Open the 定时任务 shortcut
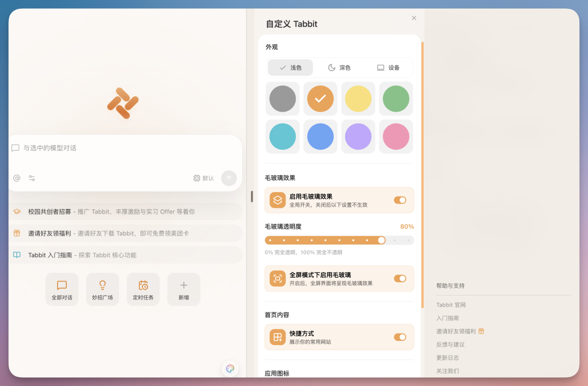 [x=143, y=290]
